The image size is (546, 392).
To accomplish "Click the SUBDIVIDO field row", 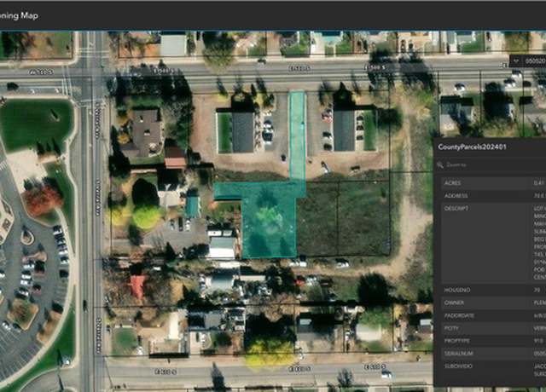I will pos(493,370).
